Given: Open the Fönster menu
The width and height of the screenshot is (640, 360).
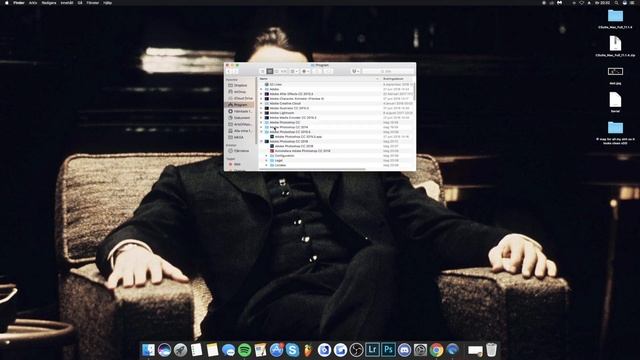Looking at the screenshot, I should (x=93, y=3).
